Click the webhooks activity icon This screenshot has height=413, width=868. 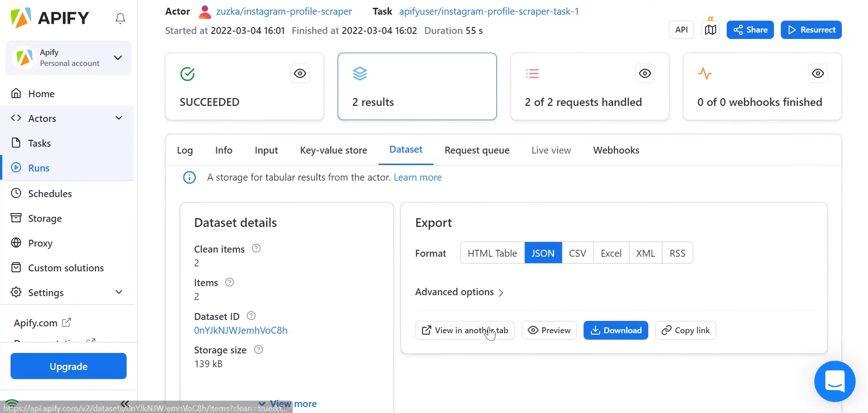pyautogui.click(x=705, y=73)
